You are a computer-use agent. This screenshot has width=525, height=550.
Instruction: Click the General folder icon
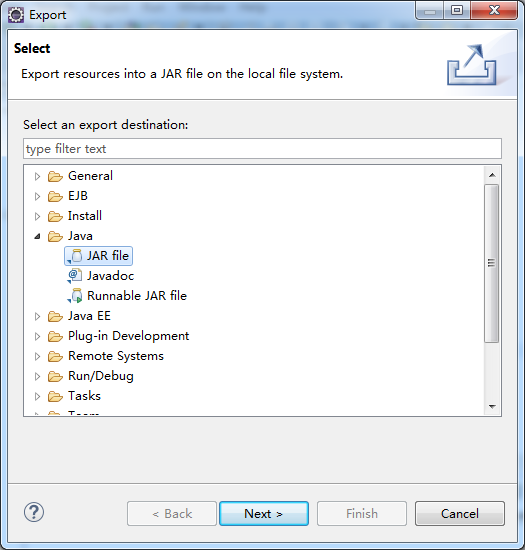(55, 176)
